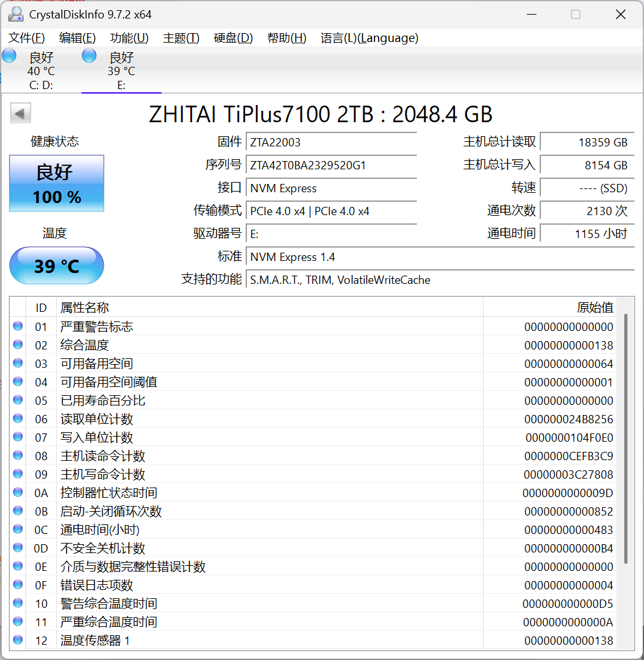Viewport: 644px width, 660px height.
Task: Click the blue status indicator beside 综合温度
Action: coord(18,345)
